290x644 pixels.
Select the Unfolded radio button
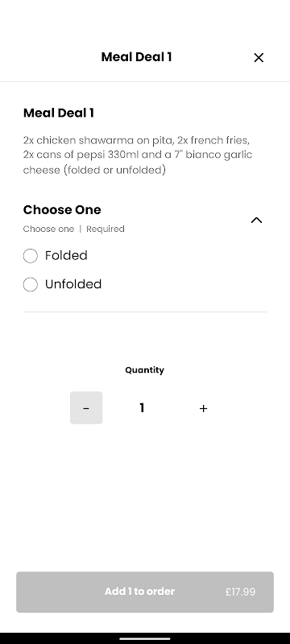pos(31,284)
